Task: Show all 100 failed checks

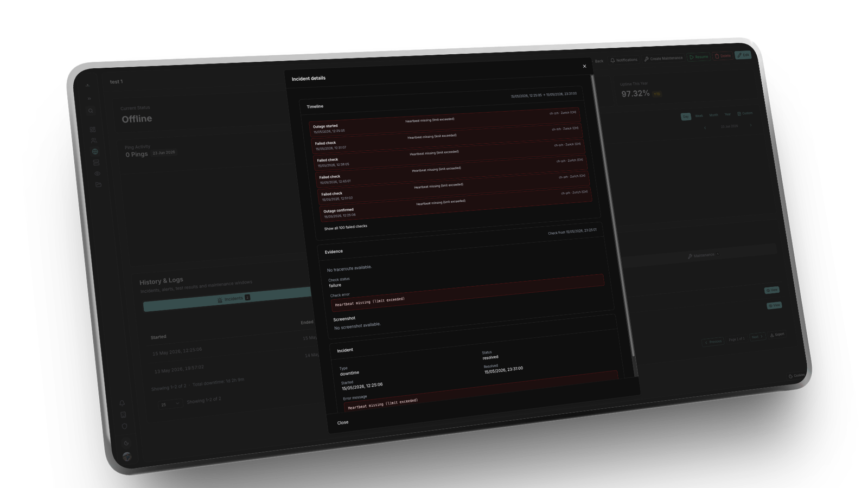Action: coord(346,227)
